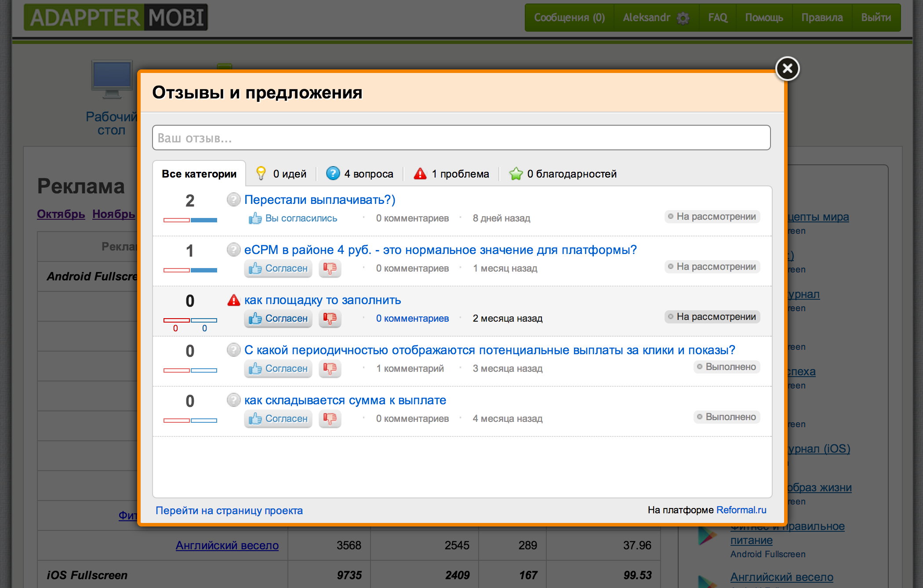
Task: Close the feedback popup with X button
Action: click(x=787, y=69)
